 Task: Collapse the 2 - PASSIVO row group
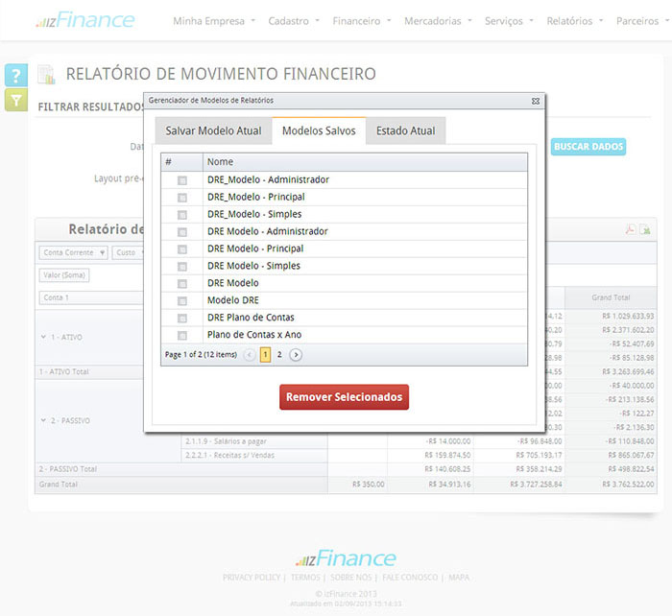[43, 420]
